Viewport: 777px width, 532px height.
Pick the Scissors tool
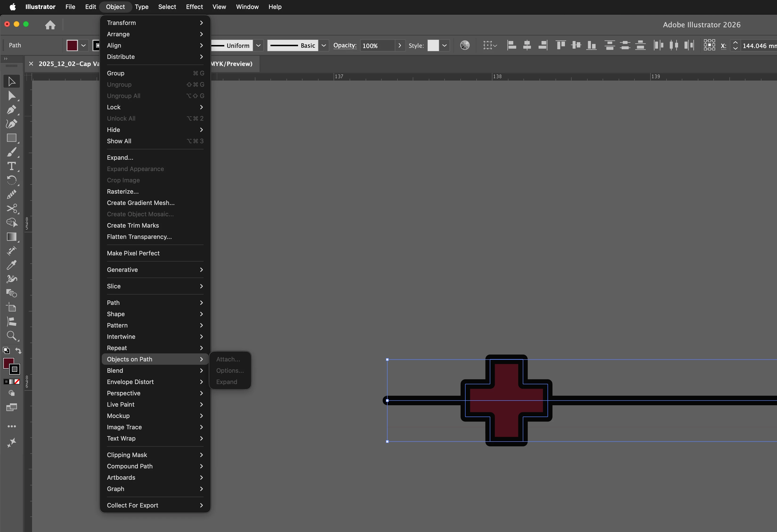[12, 209]
